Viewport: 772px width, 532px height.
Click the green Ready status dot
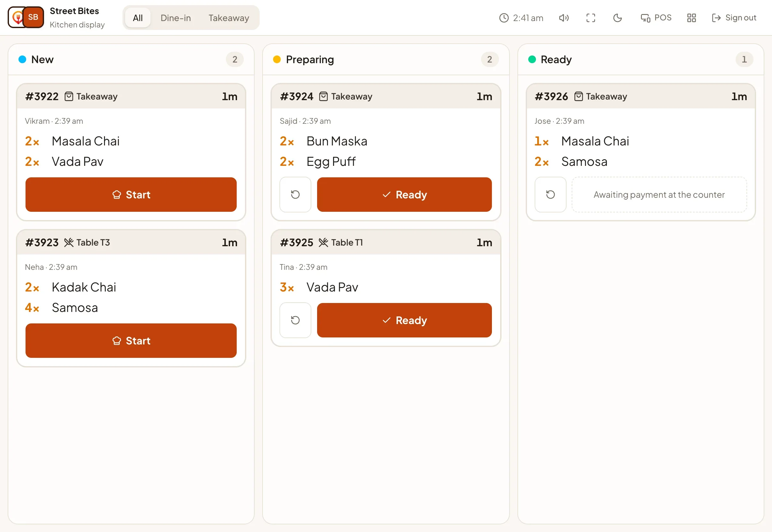click(532, 59)
